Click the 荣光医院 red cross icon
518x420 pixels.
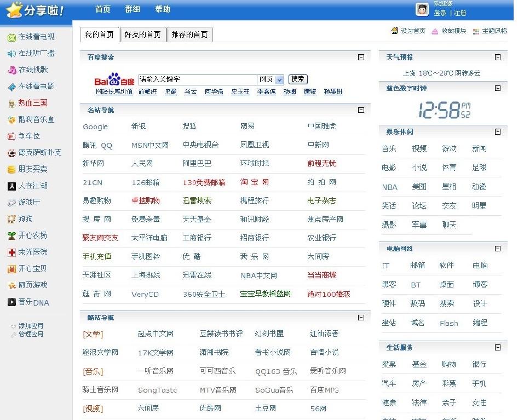click(11, 252)
